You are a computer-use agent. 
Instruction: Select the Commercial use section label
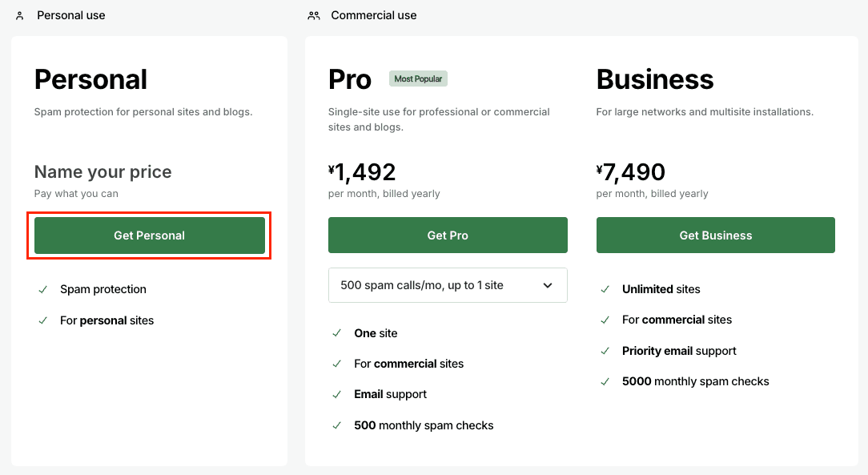[x=373, y=15]
